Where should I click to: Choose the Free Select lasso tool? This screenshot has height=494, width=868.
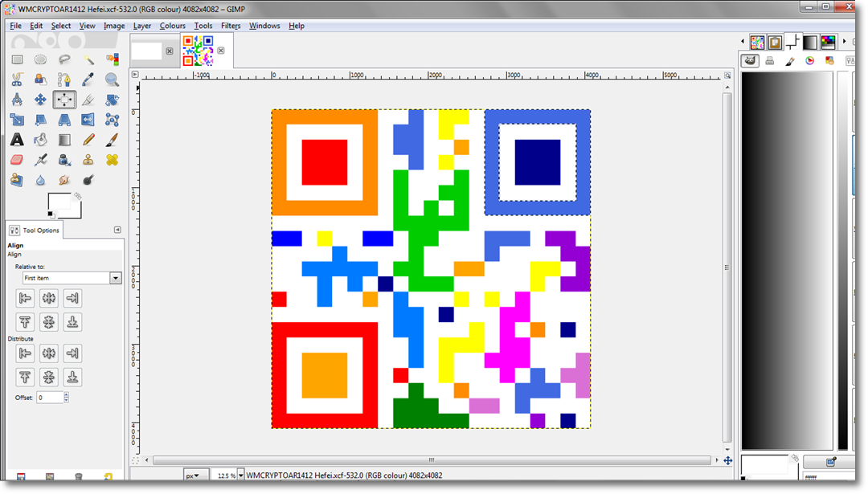(x=64, y=59)
